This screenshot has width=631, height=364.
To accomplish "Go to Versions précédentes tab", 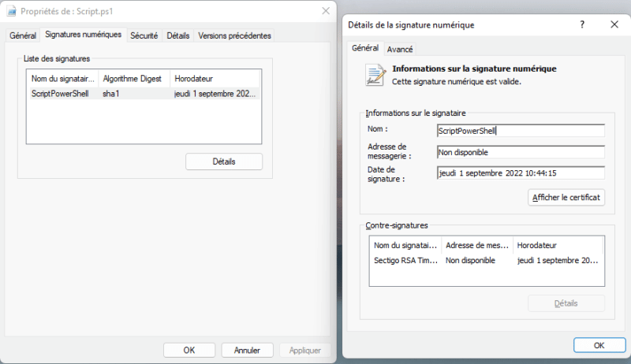I will coord(234,35).
